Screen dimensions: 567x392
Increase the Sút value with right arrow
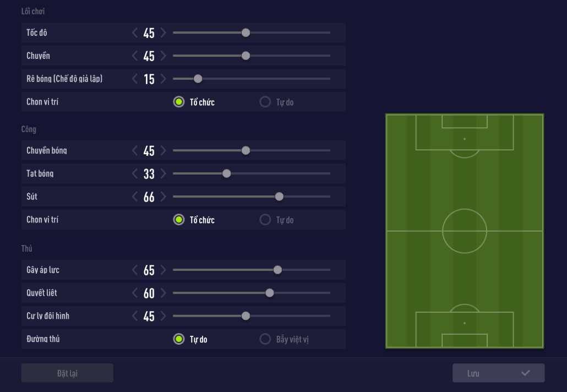pyautogui.click(x=163, y=197)
